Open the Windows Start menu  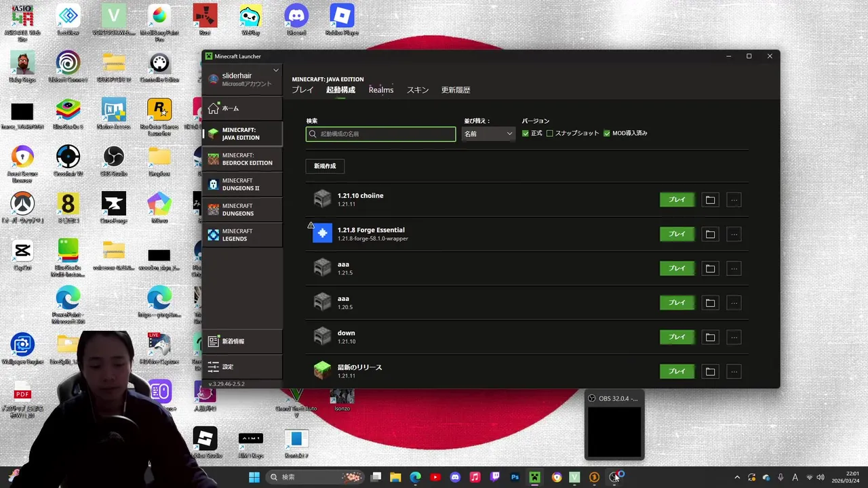coord(254,477)
